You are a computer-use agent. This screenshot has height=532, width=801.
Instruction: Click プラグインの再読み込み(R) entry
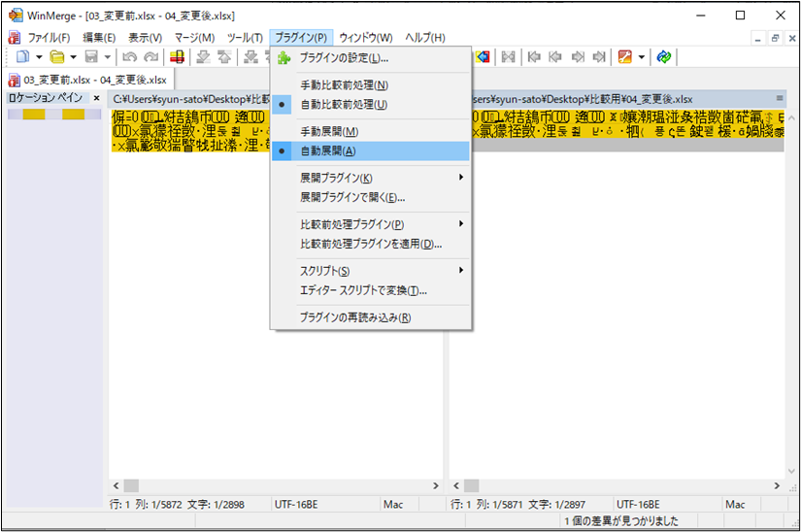pos(355,317)
